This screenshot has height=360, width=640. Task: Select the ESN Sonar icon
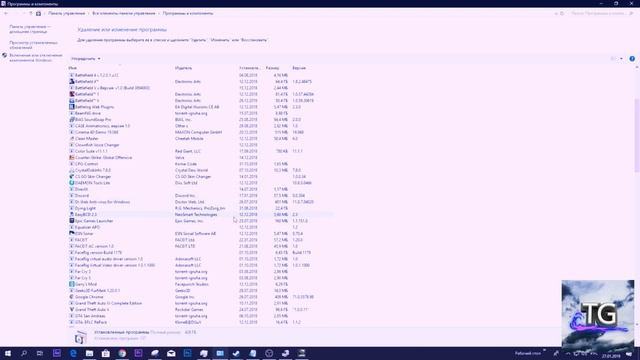click(71, 233)
